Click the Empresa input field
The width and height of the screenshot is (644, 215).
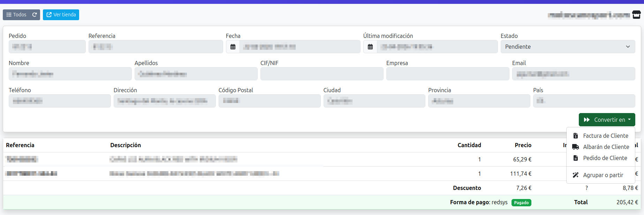[x=447, y=74]
